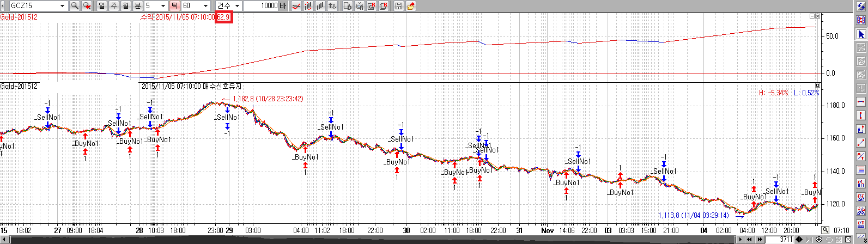Click the line chart icon with red checkmark
Screen dimensions: 868x244
pyautogui.click(x=297, y=6)
